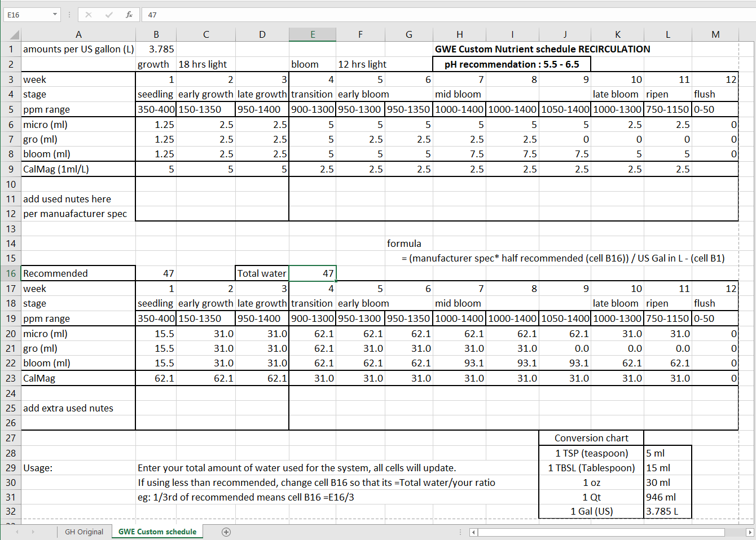
Task: Select the '15 ml' conversion cell
Action: [668, 468]
